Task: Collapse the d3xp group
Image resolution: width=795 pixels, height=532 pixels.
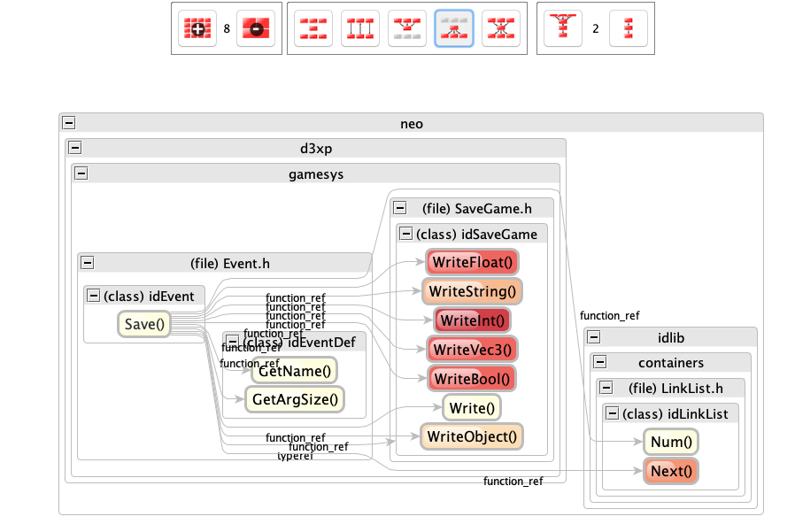Action: pyautogui.click(x=75, y=148)
